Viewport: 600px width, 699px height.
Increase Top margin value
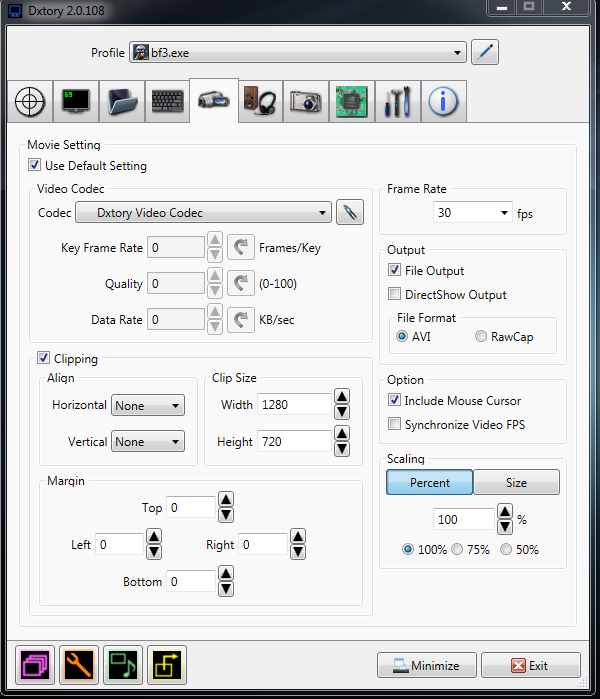click(226, 499)
